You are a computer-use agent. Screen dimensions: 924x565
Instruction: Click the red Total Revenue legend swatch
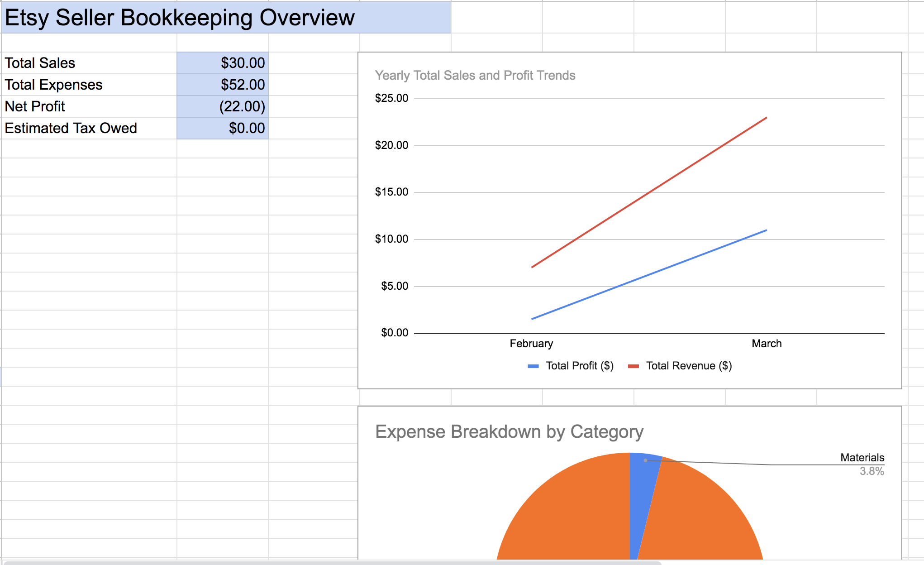[633, 366]
